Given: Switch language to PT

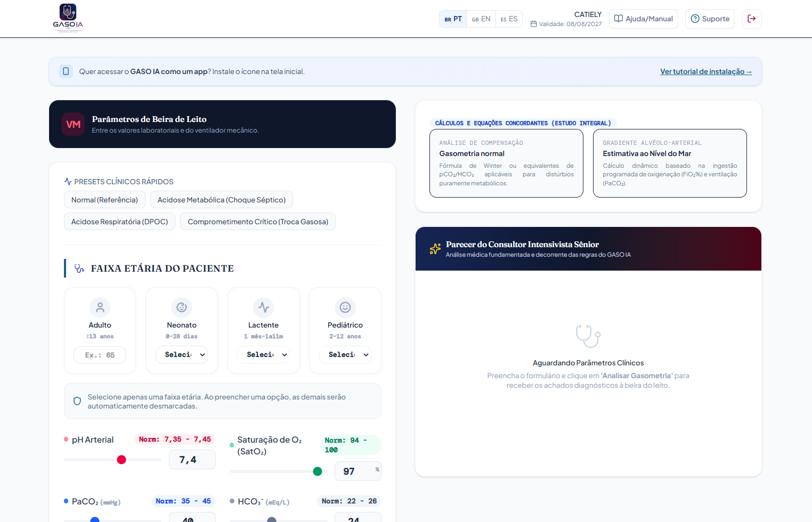Looking at the screenshot, I should tap(453, 19).
